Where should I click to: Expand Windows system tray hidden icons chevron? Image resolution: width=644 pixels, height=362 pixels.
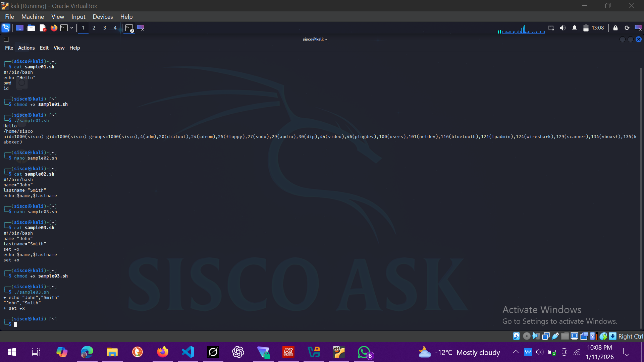pos(516,352)
